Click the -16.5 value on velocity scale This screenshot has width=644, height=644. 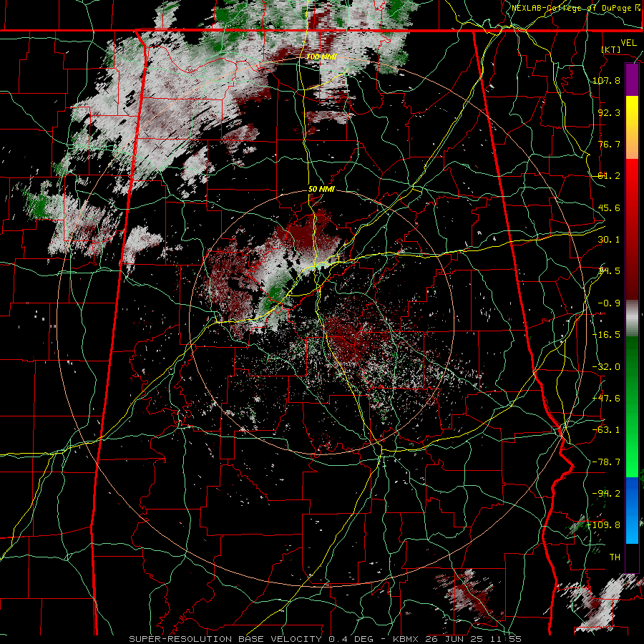pos(606,335)
